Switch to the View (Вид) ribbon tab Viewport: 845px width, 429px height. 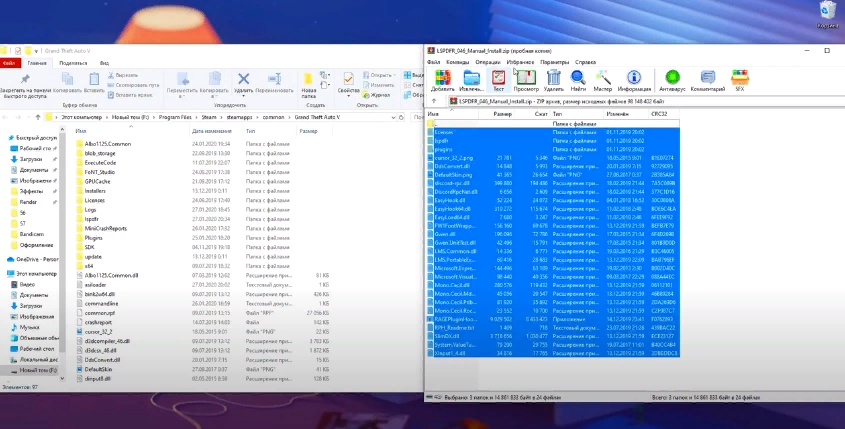coord(104,63)
